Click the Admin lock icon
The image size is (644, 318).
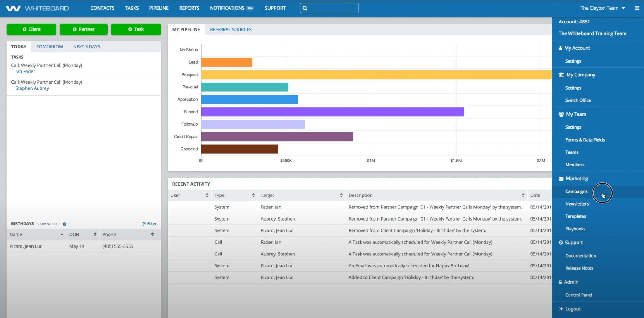[560, 282]
